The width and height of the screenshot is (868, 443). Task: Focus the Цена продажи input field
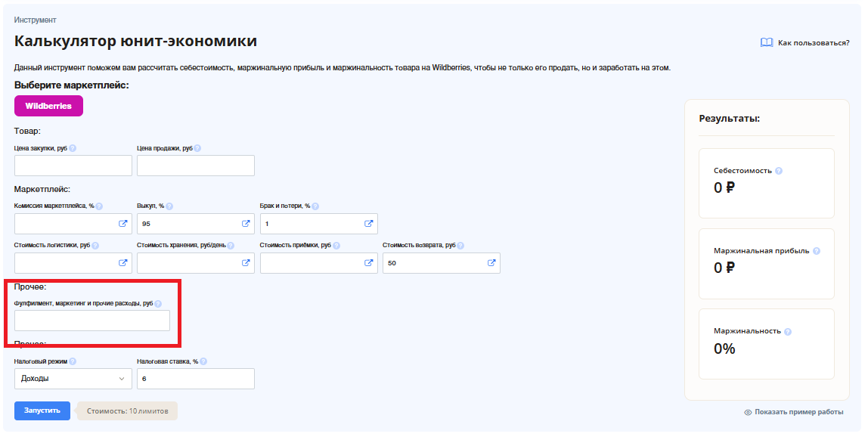coord(196,166)
